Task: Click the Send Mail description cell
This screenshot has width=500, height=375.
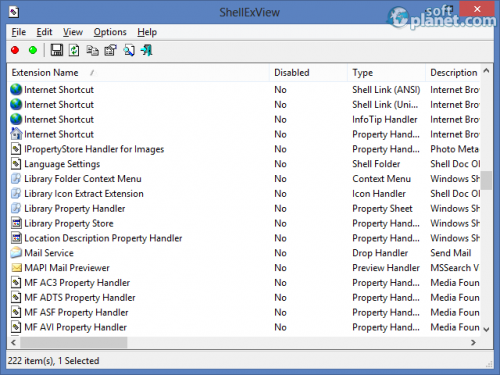Action: (x=451, y=253)
